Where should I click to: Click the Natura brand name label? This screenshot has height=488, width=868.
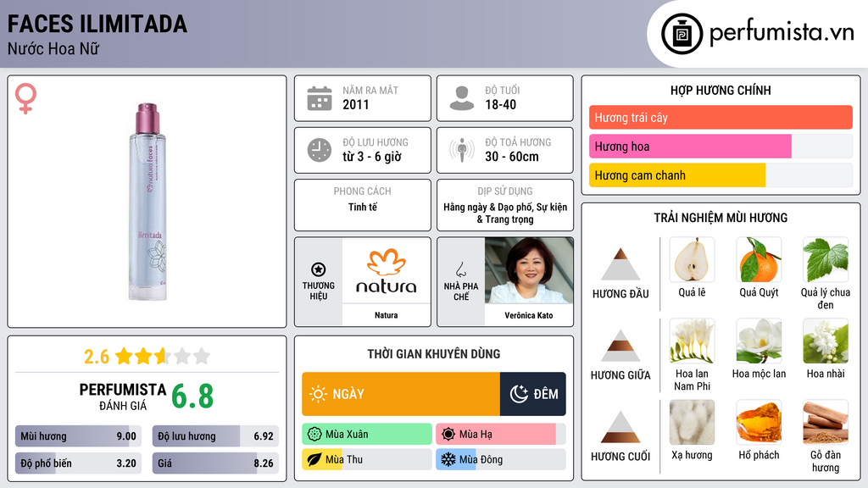(x=387, y=315)
